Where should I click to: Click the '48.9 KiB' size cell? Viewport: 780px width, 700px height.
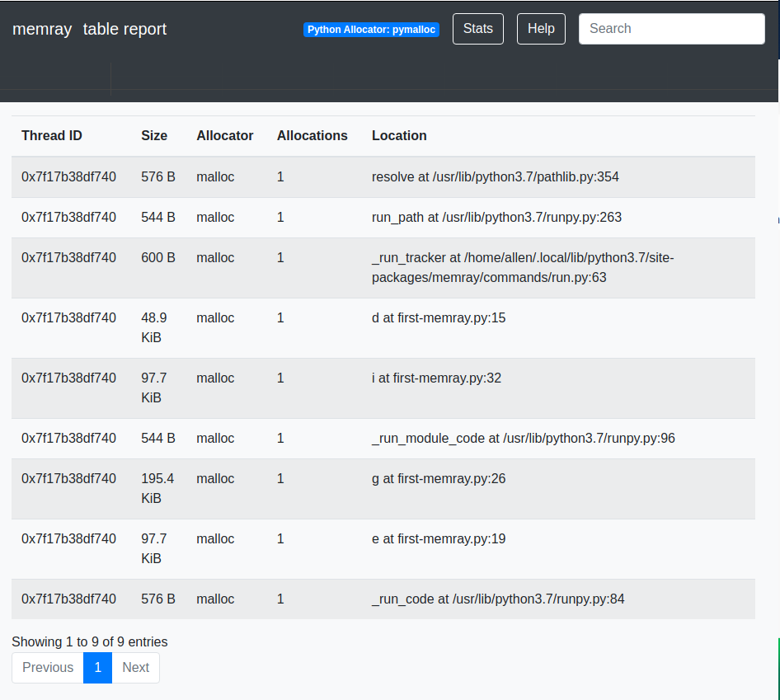(154, 328)
